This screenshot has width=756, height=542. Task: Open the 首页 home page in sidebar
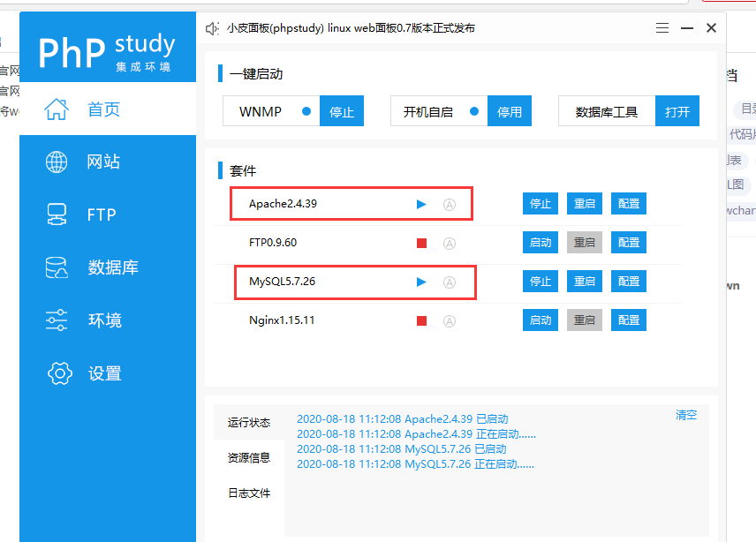tap(108, 109)
